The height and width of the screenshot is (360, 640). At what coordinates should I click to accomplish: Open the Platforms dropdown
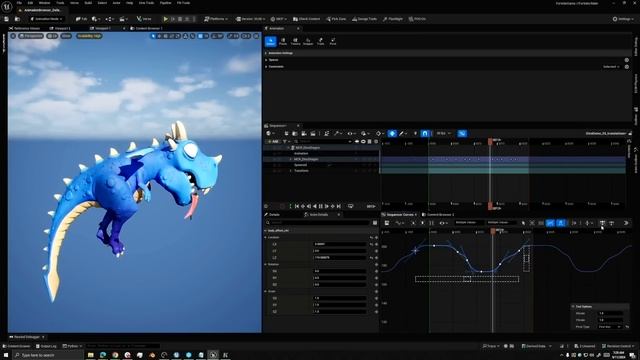pos(216,19)
